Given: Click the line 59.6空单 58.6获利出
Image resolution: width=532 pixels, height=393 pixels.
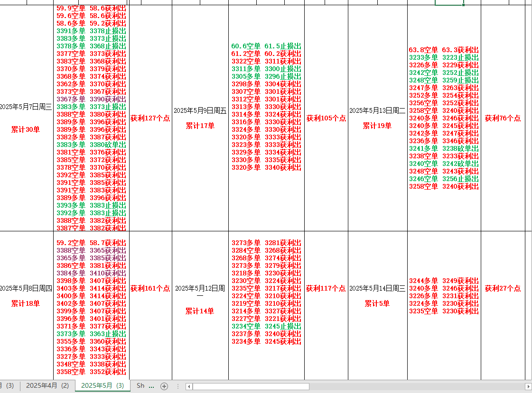Looking at the screenshot, I should coord(91,16).
